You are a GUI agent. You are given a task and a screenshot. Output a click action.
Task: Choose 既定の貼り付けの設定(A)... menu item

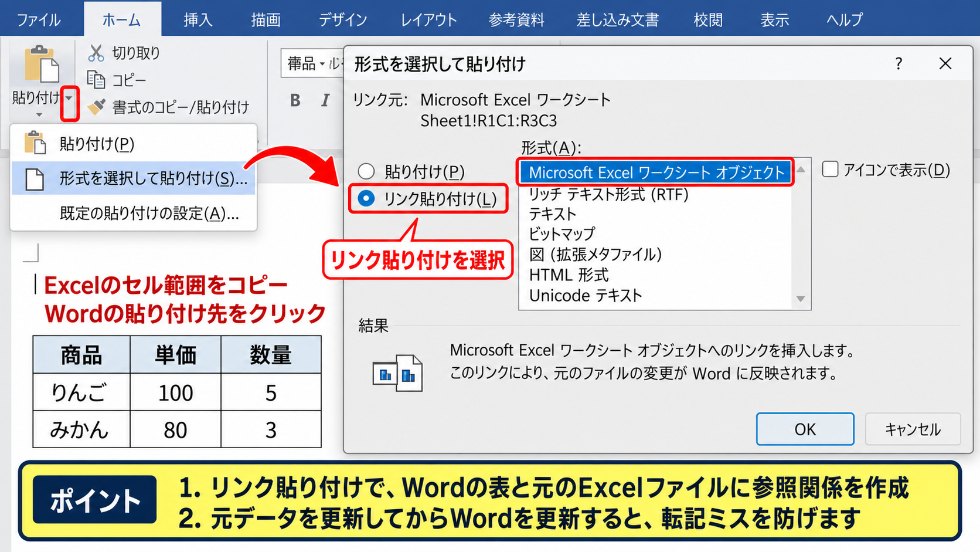134,213
